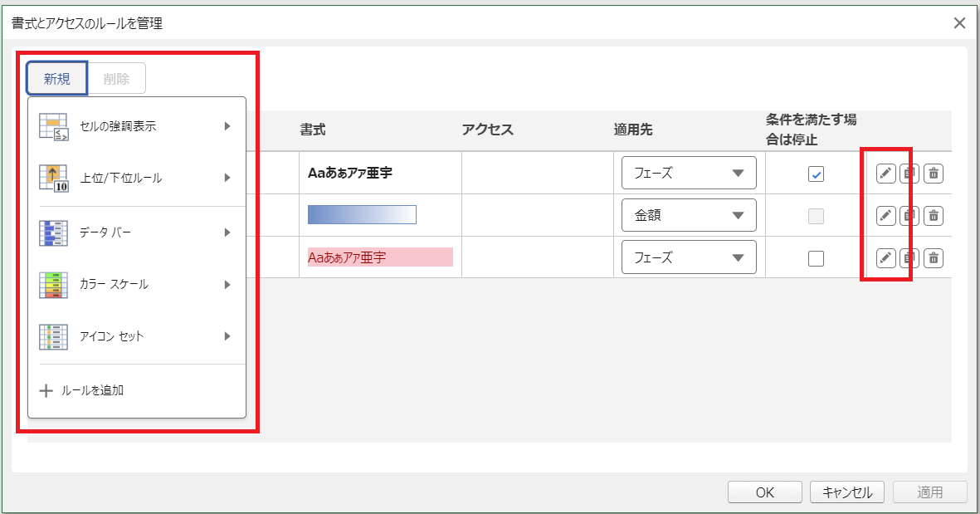Duplicate the first rule using its copy icon
This screenshot has height=514, width=980.
(909, 174)
